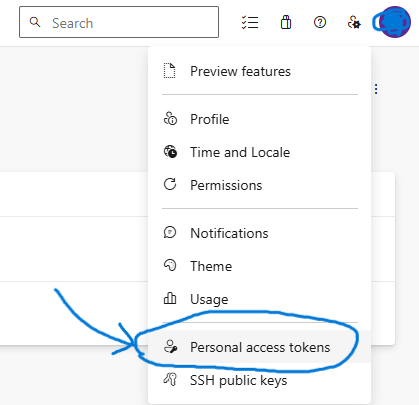Click the Personal access tokens key icon
The image size is (419, 405).
click(x=170, y=347)
